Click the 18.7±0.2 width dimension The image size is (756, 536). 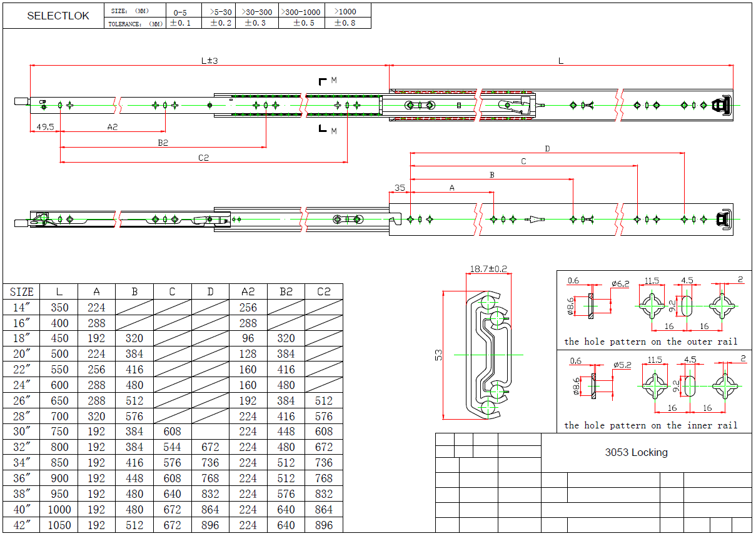point(488,269)
